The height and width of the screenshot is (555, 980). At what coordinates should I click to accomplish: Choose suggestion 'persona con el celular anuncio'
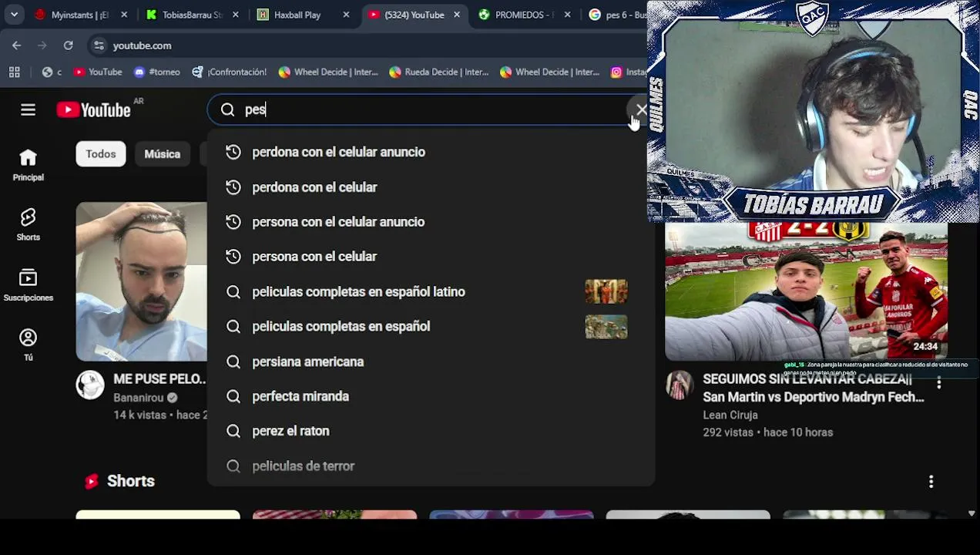431,222
